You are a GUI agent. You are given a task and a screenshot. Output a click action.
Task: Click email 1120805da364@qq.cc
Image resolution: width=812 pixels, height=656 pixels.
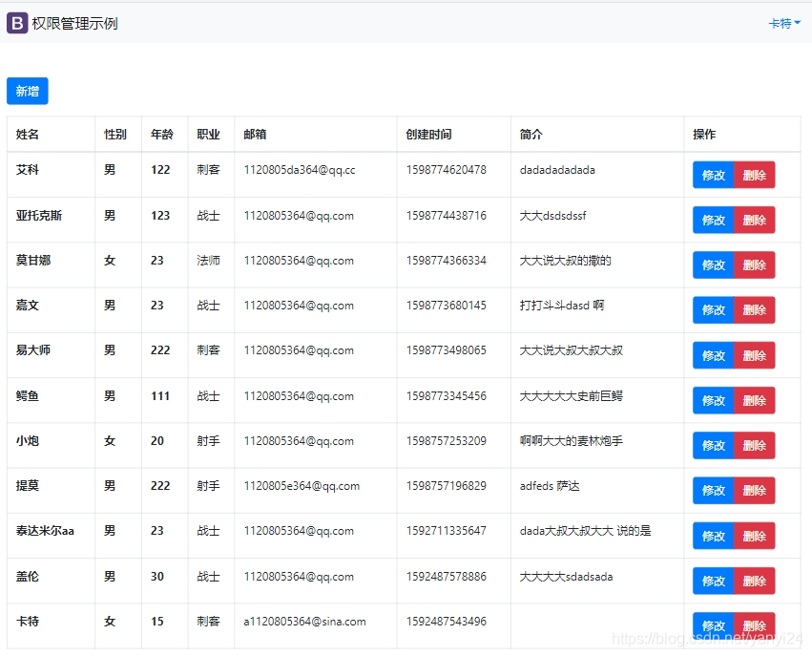300,170
